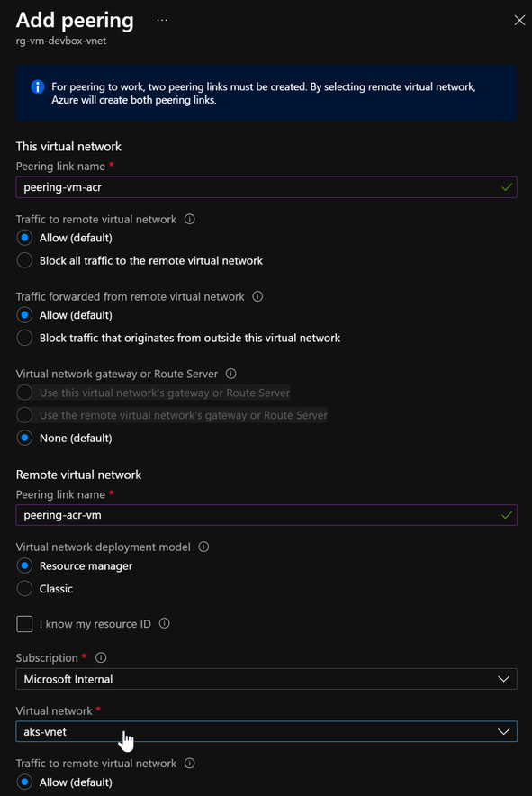Click the peering-vm-acr link name field

point(266,187)
